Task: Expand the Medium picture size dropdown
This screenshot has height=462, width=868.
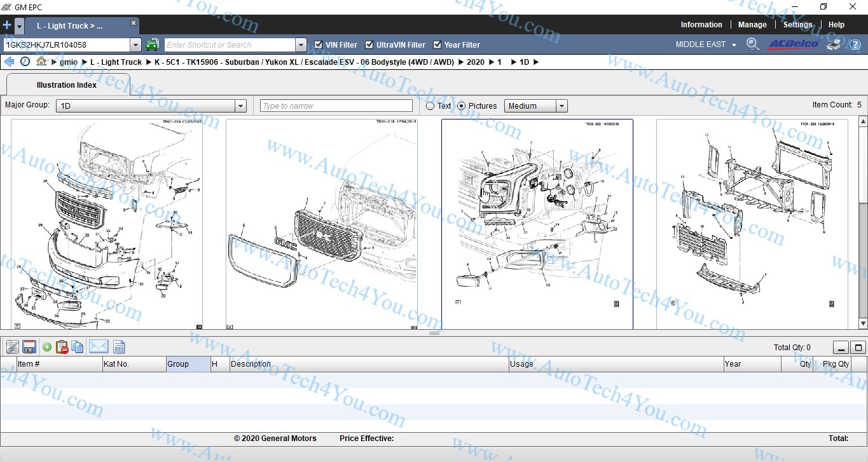Action: point(561,106)
